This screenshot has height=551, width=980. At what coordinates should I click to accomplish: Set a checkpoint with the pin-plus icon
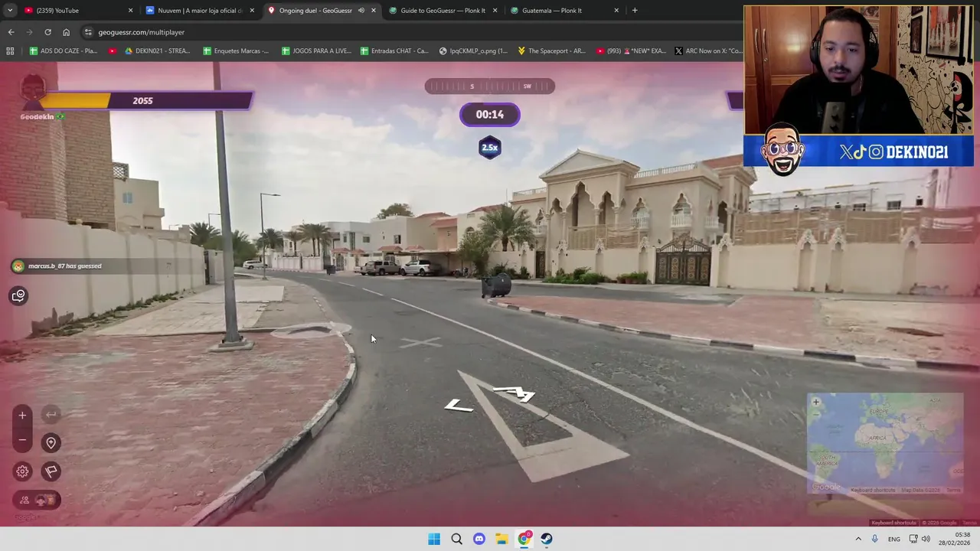click(x=51, y=442)
